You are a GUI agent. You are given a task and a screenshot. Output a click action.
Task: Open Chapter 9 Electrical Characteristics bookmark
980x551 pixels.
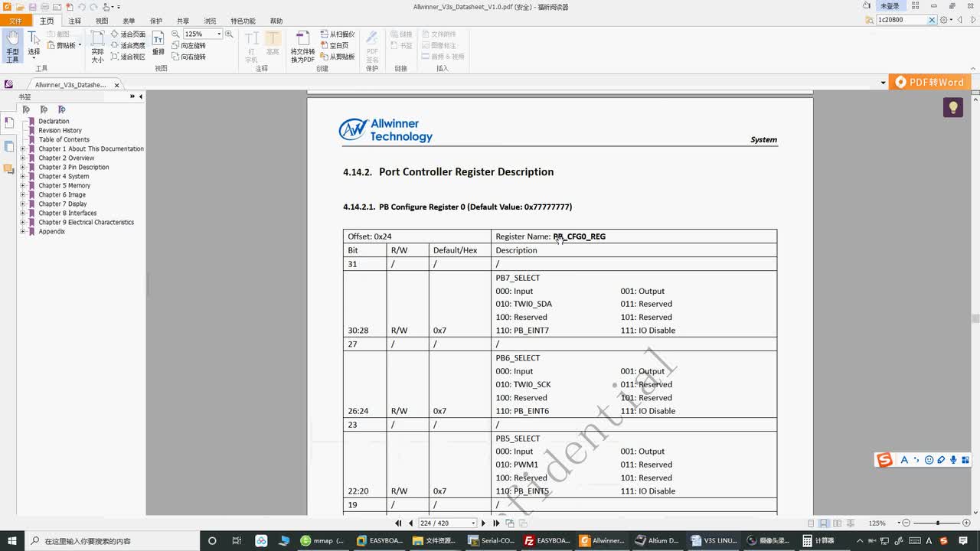pyautogui.click(x=86, y=222)
